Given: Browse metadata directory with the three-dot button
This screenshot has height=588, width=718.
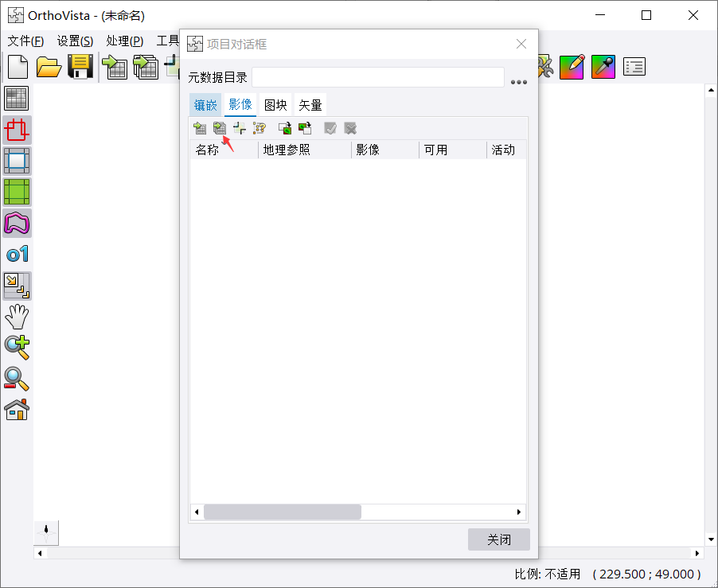Looking at the screenshot, I should click(x=519, y=81).
